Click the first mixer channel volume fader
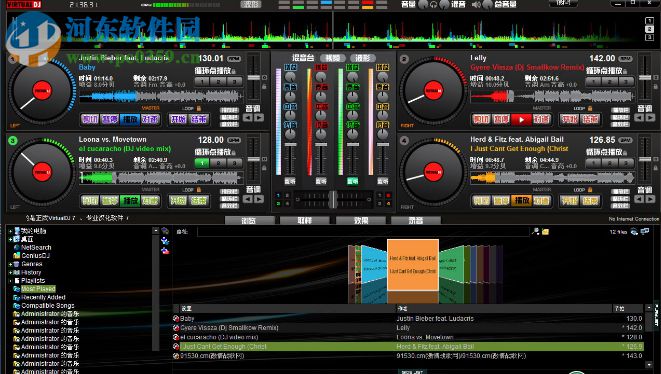This screenshot has height=374, width=661. click(290, 145)
